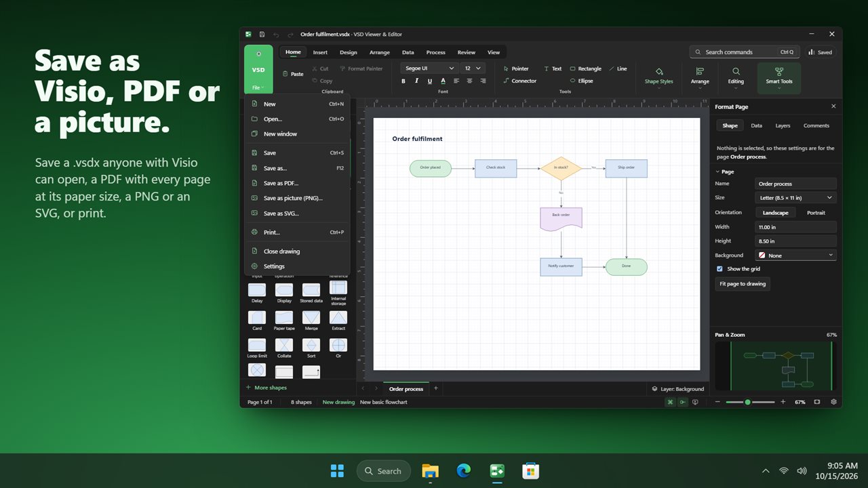The image size is (868, 488).
Task: Activate the Text tool
Action: tap(553, 68)
